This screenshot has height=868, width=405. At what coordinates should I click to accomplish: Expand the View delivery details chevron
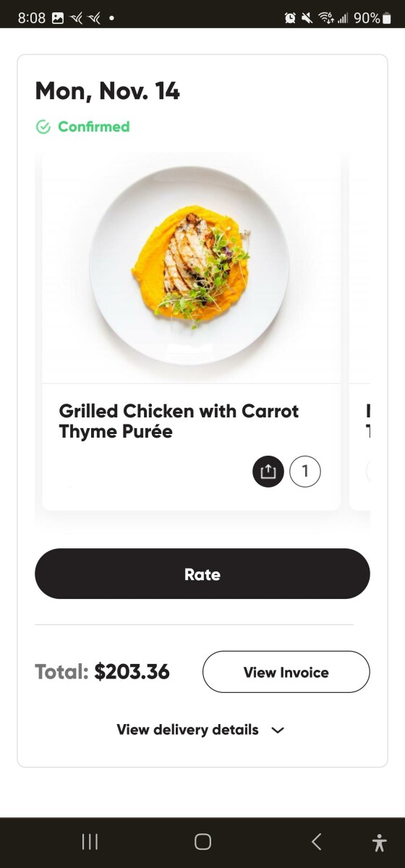click(x=278, y=731)
